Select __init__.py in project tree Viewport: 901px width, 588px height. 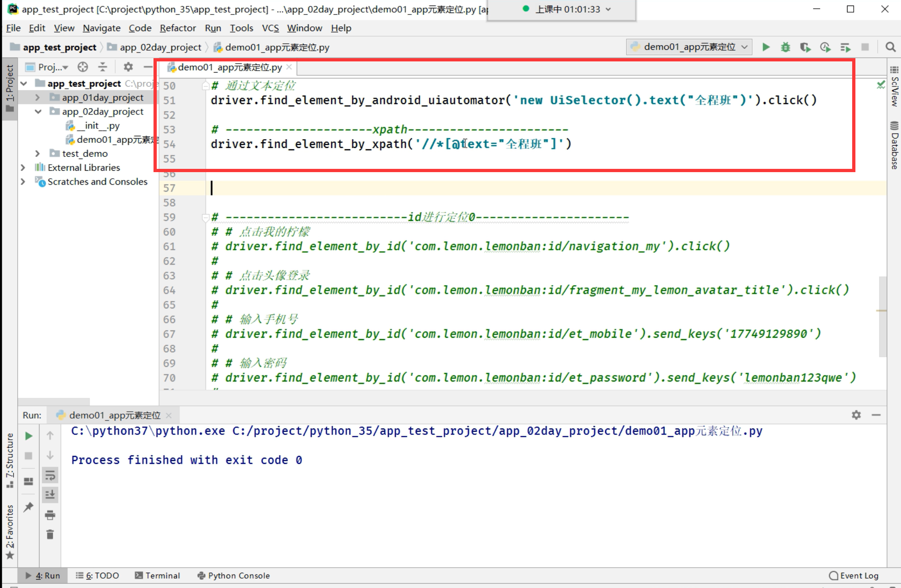(98, 126)
